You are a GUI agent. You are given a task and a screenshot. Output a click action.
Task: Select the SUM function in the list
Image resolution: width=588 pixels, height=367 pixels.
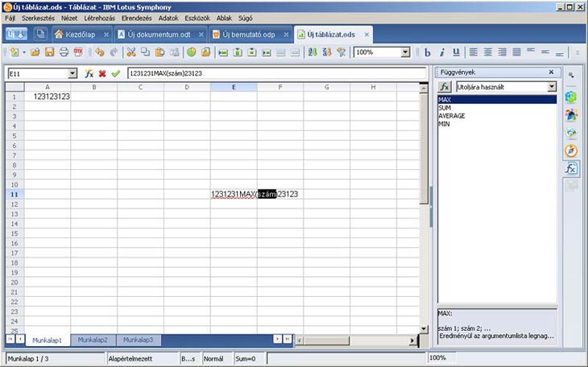445,108
